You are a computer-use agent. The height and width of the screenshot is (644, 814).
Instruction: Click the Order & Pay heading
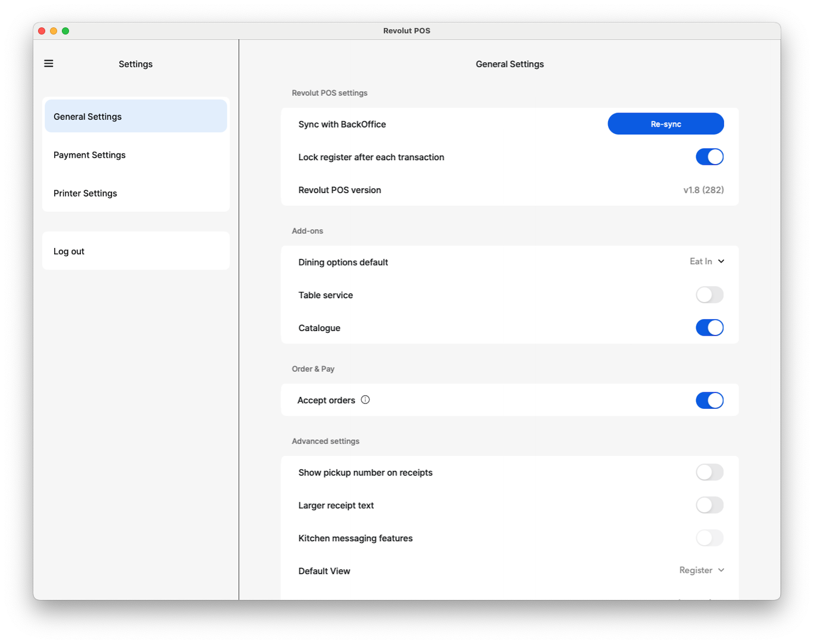click(313, 369)
